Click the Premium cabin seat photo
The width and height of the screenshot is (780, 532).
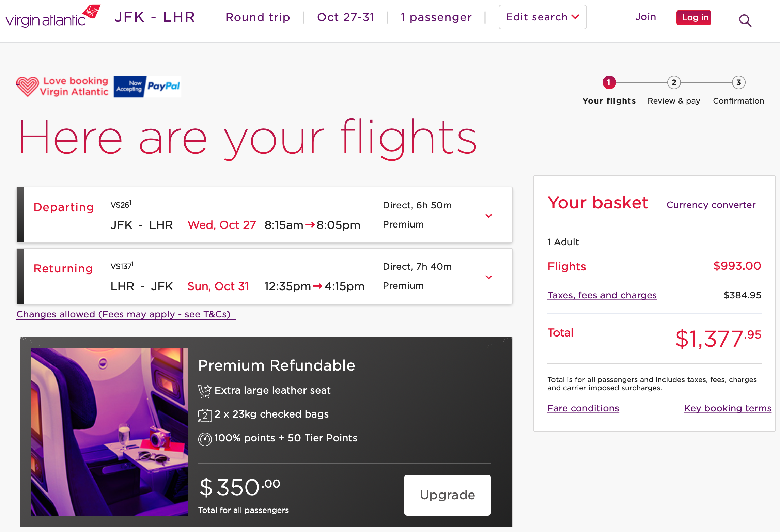point(110,432)
